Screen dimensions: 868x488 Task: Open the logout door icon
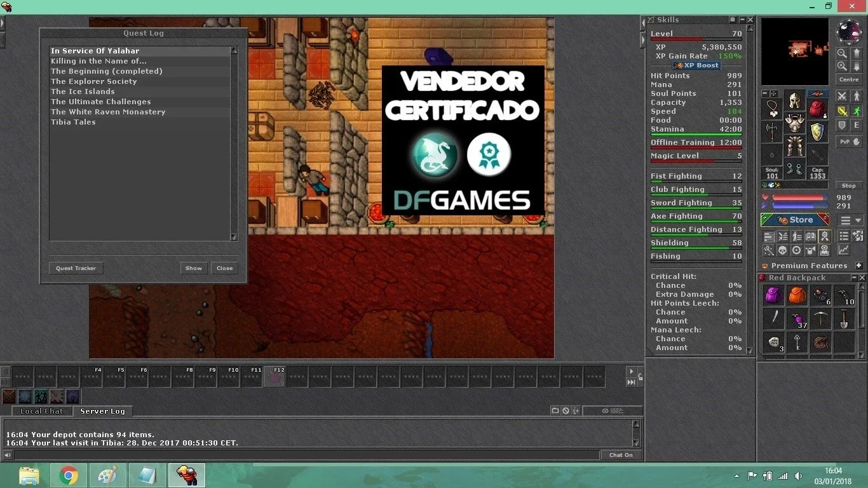pyautogui.click(x=857, y=236)
